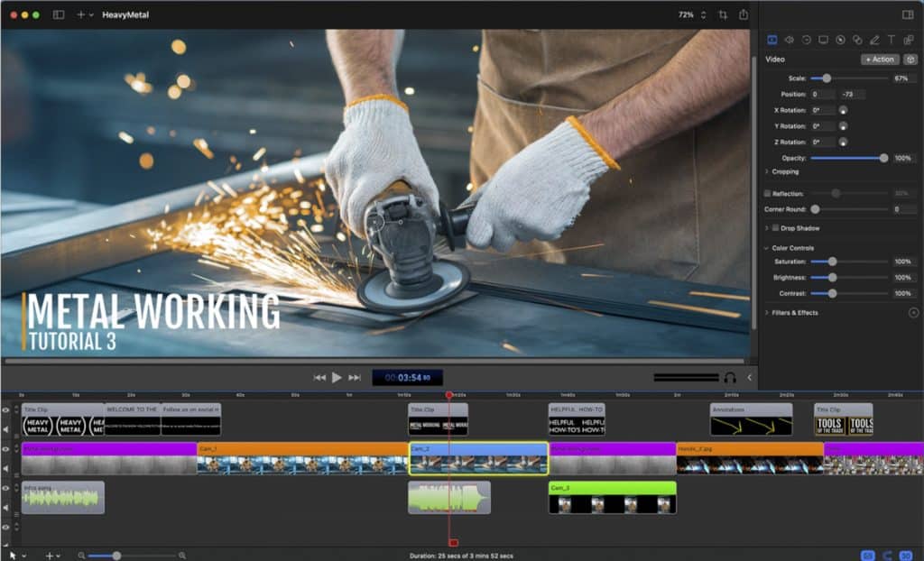
Task: Open the Video properties inspector tab
Action: coord(772,40)
